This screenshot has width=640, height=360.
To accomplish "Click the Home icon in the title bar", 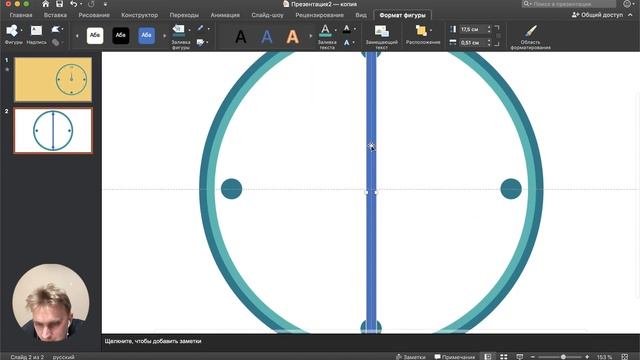I will click(45, 4).
